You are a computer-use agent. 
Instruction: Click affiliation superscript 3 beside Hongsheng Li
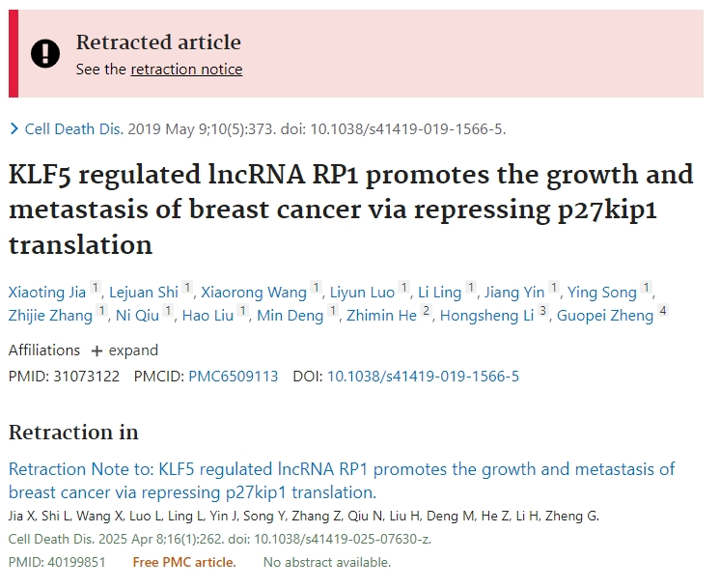(542, 311)
